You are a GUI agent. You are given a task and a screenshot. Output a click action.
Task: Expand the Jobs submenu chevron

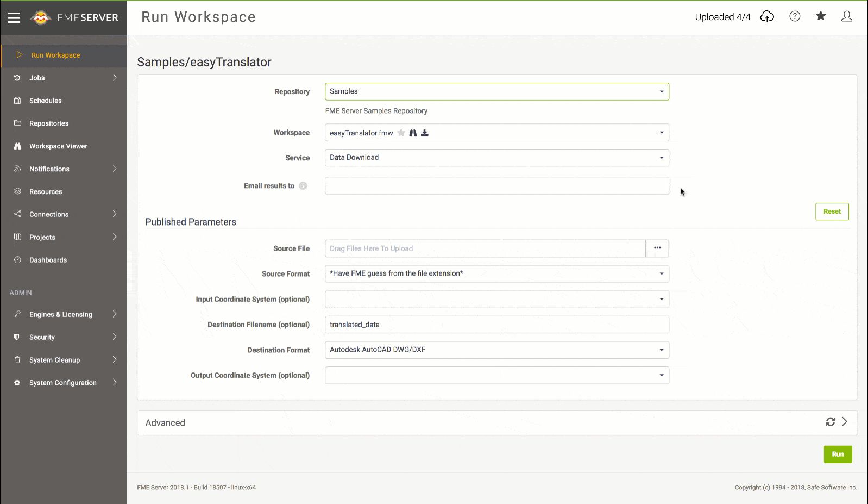pos(115,78)
